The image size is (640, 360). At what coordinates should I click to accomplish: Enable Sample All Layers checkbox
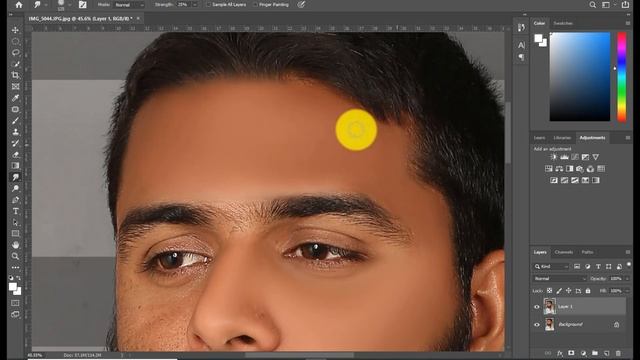(209, 5)
